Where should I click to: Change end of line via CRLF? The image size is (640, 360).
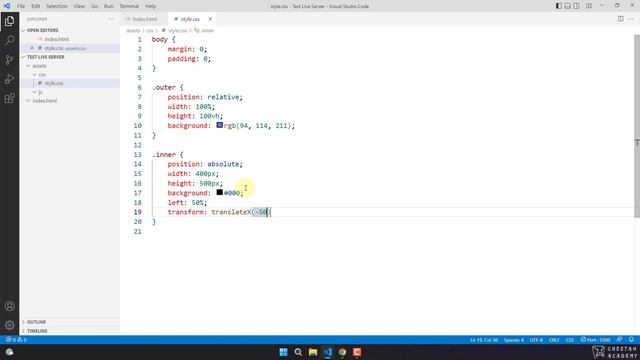[554, 340]
